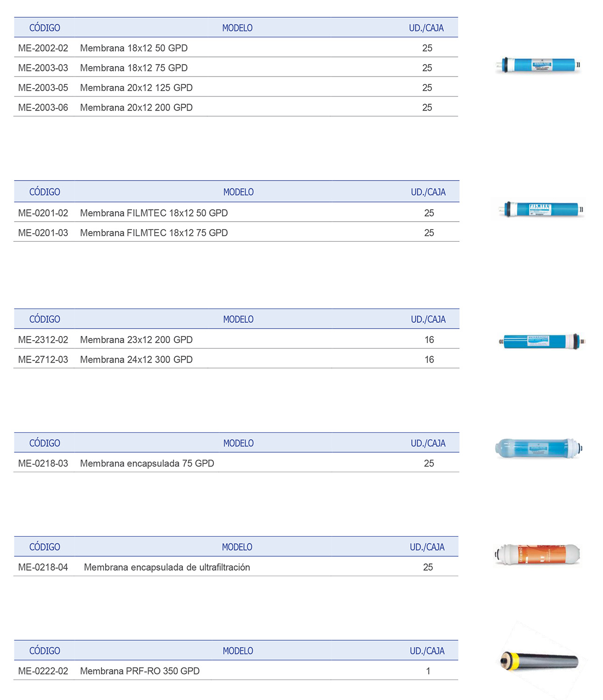Screen dimensions: 603x700
Task: Click product code ME-0201-03
Action: pyautogui.click(x=43, y=233)
